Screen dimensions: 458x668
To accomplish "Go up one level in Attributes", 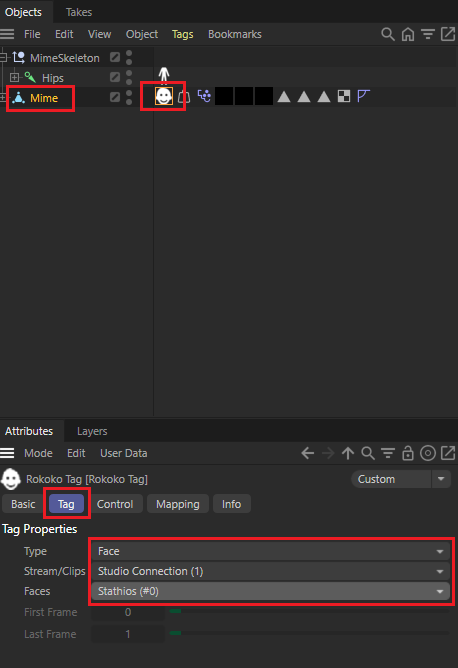I will [348, 453].
